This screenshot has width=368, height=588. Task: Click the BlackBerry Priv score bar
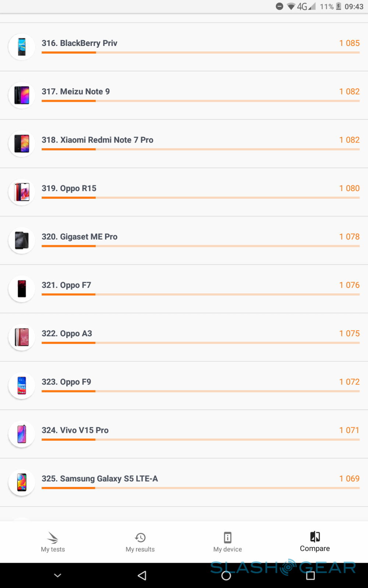coord(201,53)
